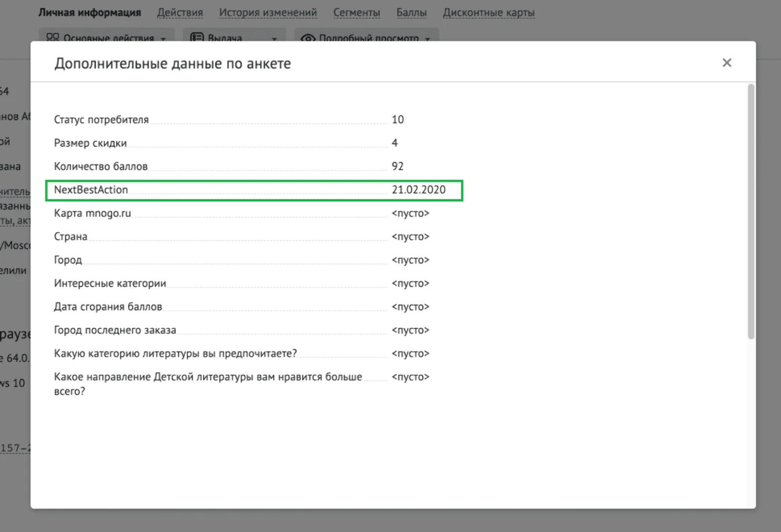The height and width of the screenshot is (532, 781).
Task: Select the empty value for Детской литературы question
Action: coord(410,377)
